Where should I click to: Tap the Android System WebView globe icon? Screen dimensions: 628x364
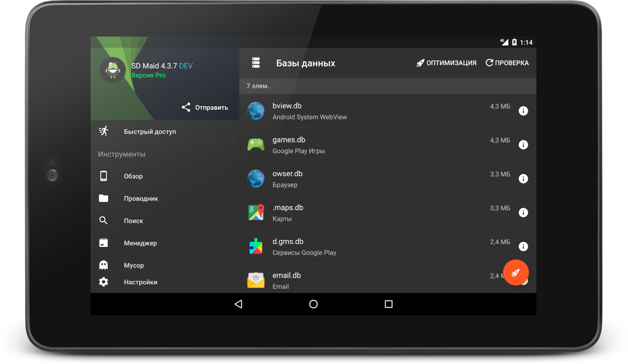coord(256,111)
